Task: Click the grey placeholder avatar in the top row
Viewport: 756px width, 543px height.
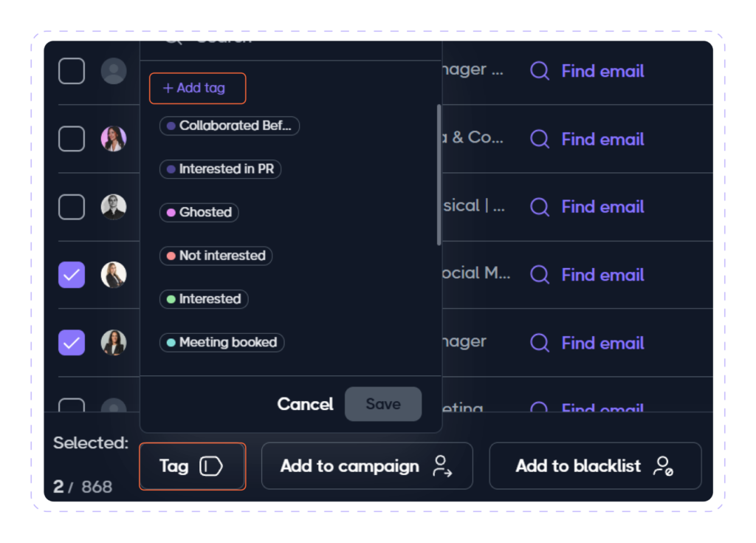Action: (114, 71)
